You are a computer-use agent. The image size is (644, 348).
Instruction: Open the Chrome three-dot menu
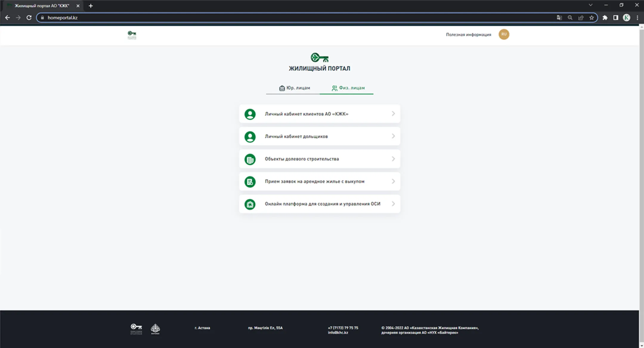(x=637, y=18)
